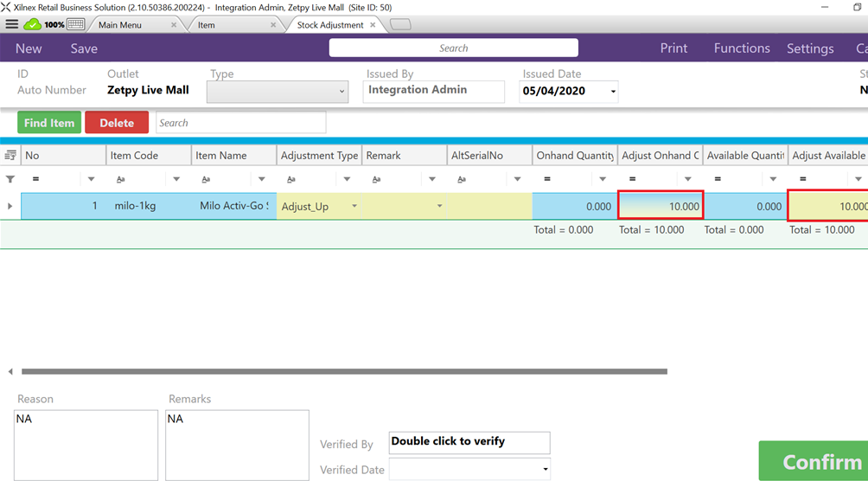Image resolution: width=868 pixels, height=481 pixels.
Task: Open Item Name column filter dropdown arrow
Action: click(262, 179)
